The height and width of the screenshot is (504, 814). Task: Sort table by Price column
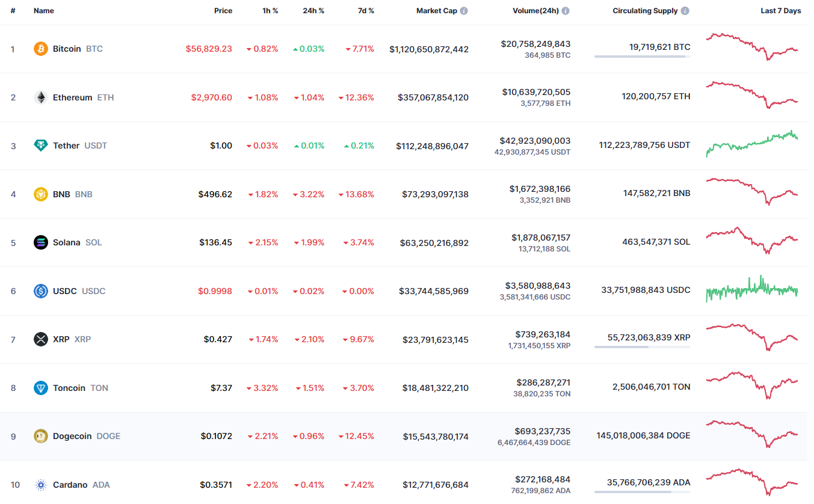coord(223,11)
